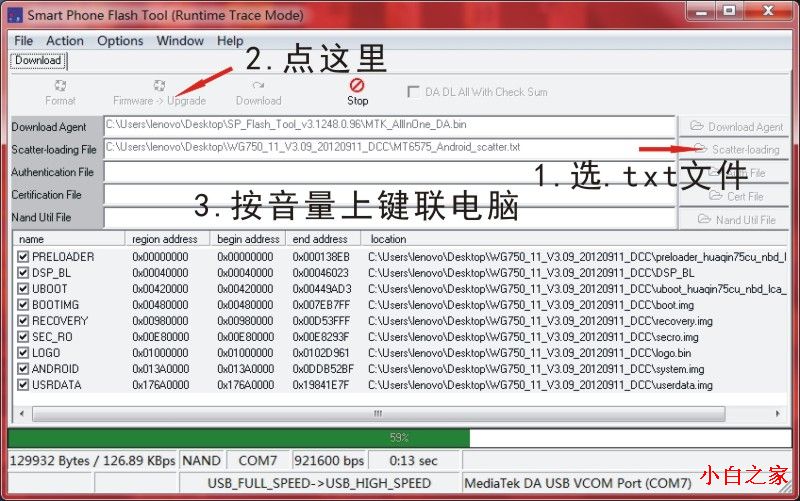The width and height of the screenshot is (800, 501).
Task: Click the Cert File folder button
Action: coord(734,196)
